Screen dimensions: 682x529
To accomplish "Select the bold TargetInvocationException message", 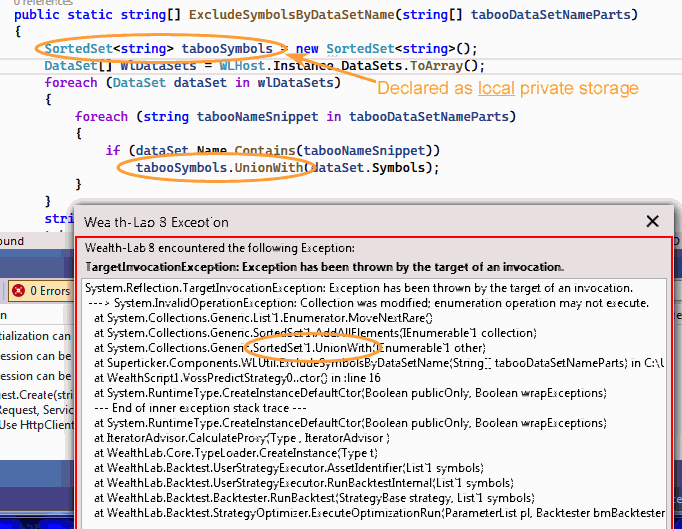I will (x=324, y=267).
